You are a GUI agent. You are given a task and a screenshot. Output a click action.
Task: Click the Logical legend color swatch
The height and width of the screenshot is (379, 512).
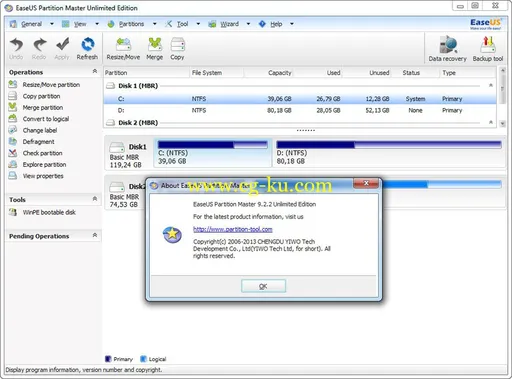coord(143,359)
